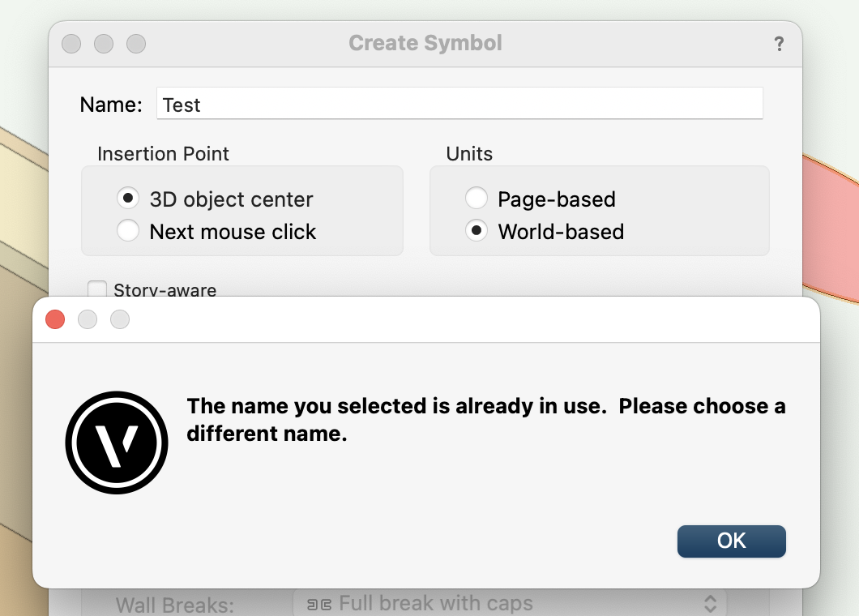Click the 3D object center radio button
This screenshot has width=859, height=616.
[127, 197]
